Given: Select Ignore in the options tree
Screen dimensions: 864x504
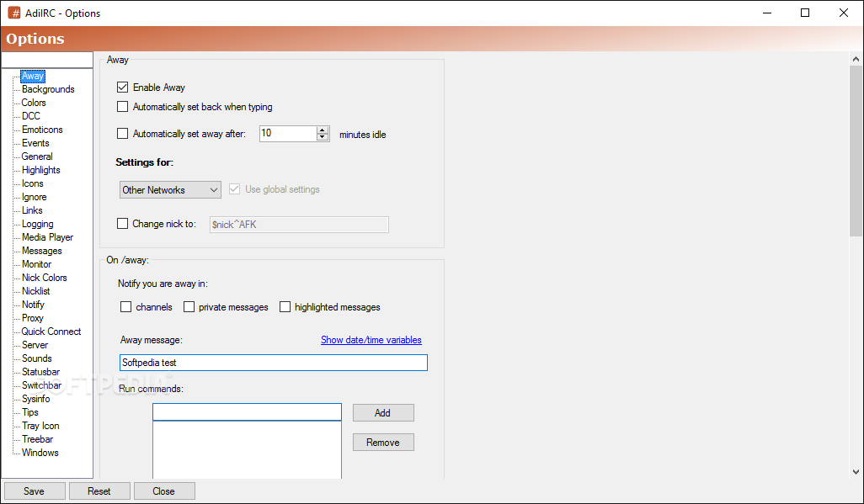Looking at the screenshot, I should coord(34,197).
